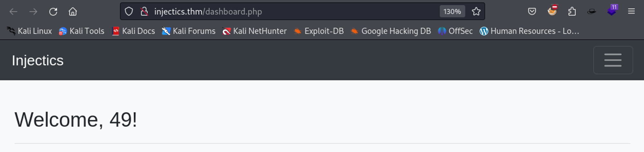Image resolution: width=644 pixels, height=152 pixels.
Task: Focus the address bar URL field
Action: pyautogui.click(x=290, y=12)
